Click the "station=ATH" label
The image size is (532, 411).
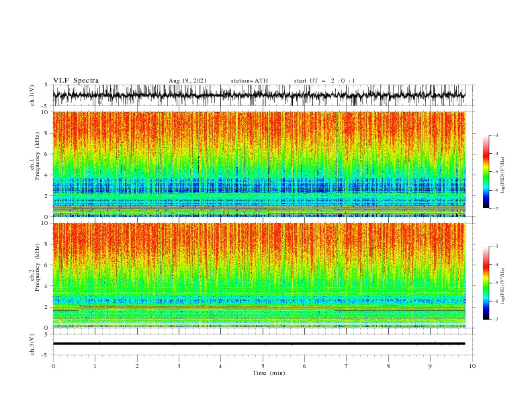coord(249,81)
